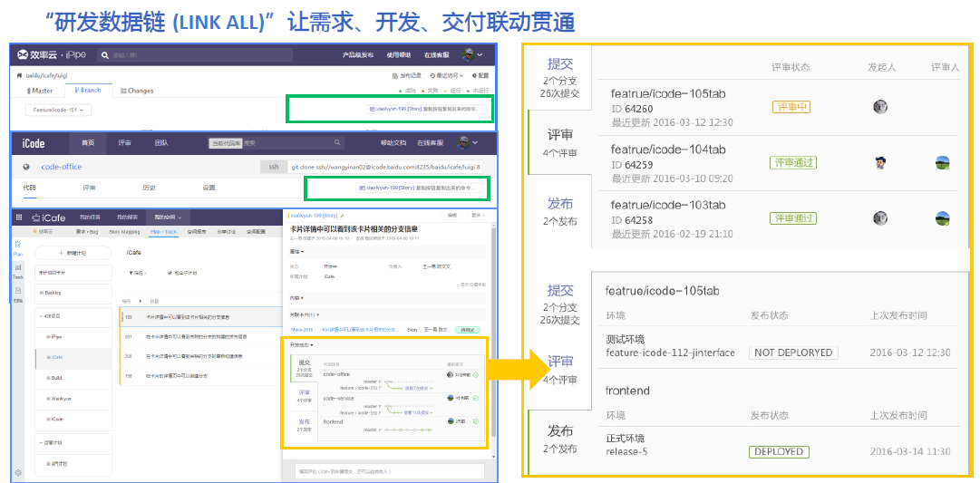Click the green check icon on frontend row
The width and height of the screenshot is (980, 483).
[x=476, y=421]
